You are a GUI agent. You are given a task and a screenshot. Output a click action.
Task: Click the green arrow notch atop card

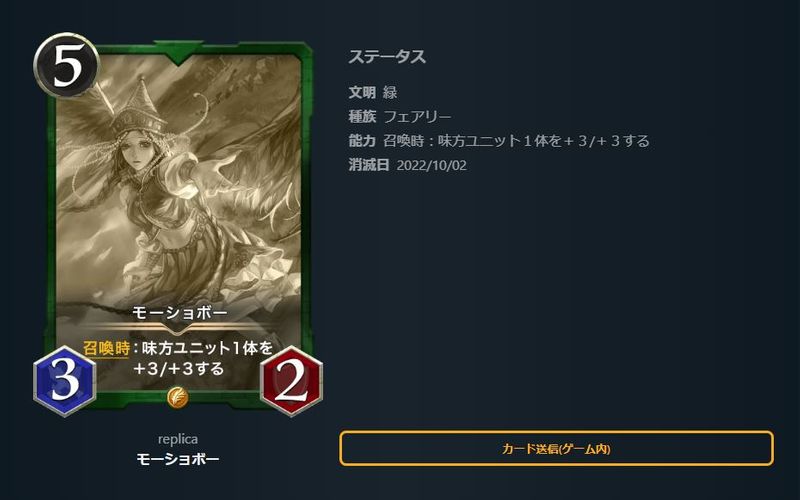click(x=178, y=52)
